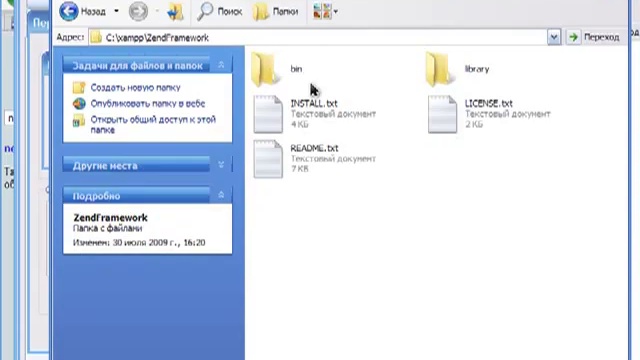Click the 'library' folder name label
The image size is (640, 360).
pos(477,69)
